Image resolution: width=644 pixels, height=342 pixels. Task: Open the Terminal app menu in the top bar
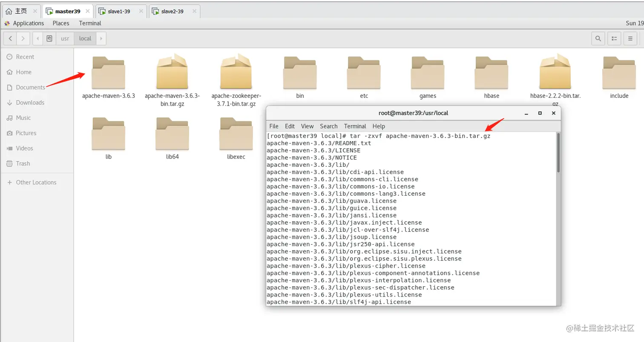pyautogui.click(x=90, y=23)
